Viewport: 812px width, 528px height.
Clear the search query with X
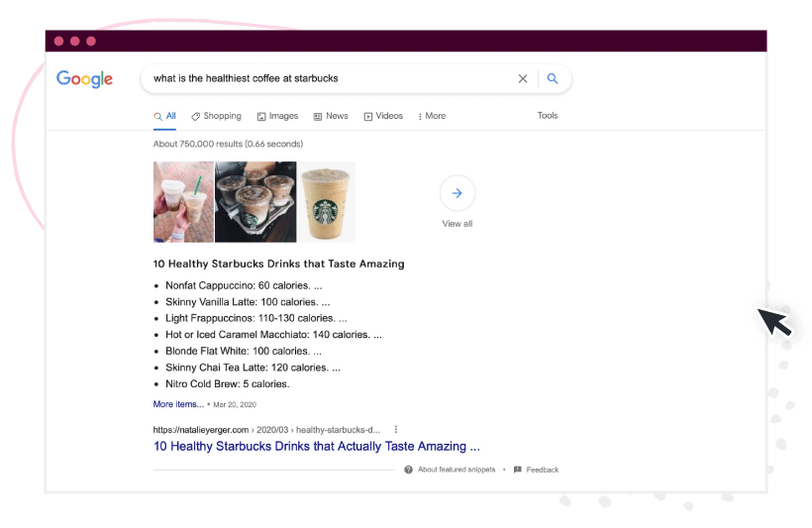click(523, 79)
